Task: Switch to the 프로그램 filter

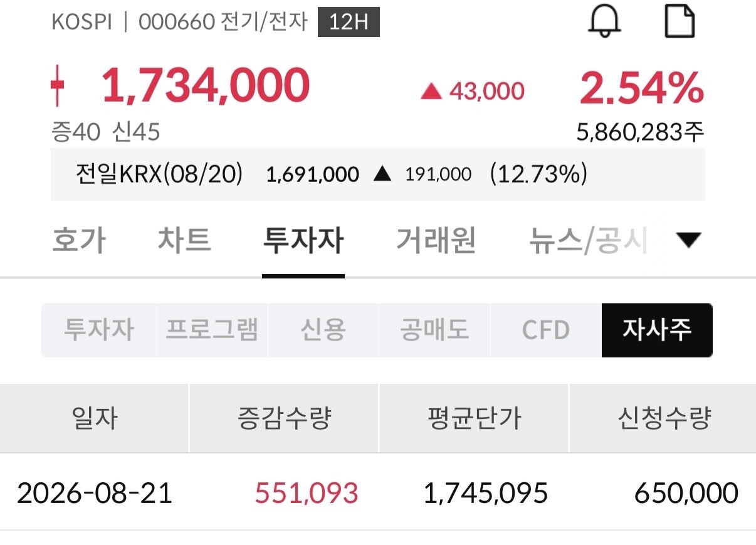Action: coord(212,330)
